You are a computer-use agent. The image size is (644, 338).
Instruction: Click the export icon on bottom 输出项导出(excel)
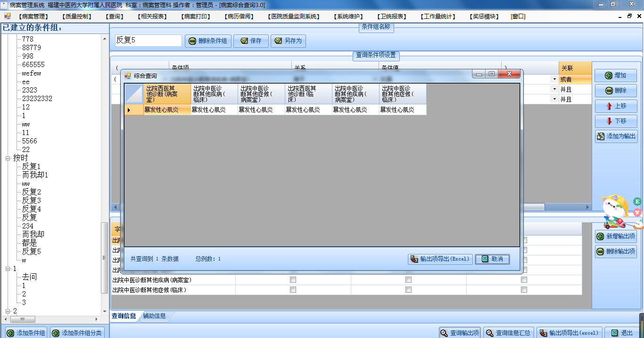(543, 333)
